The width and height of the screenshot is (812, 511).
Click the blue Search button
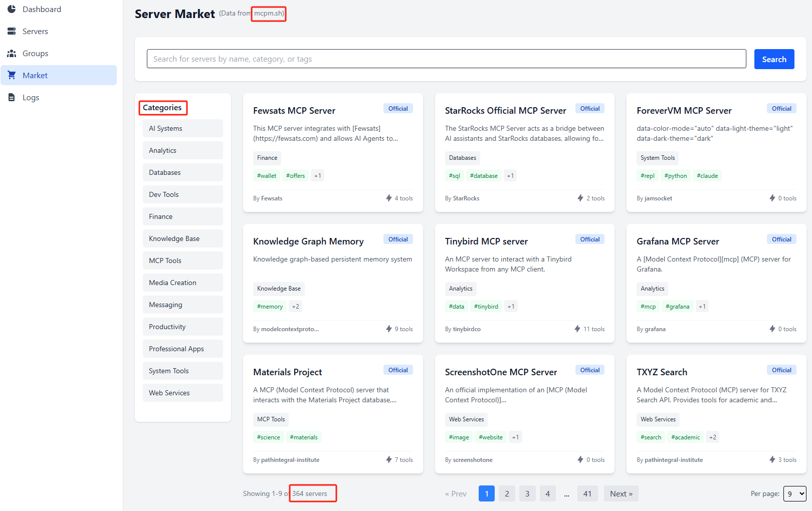[774, 59]
